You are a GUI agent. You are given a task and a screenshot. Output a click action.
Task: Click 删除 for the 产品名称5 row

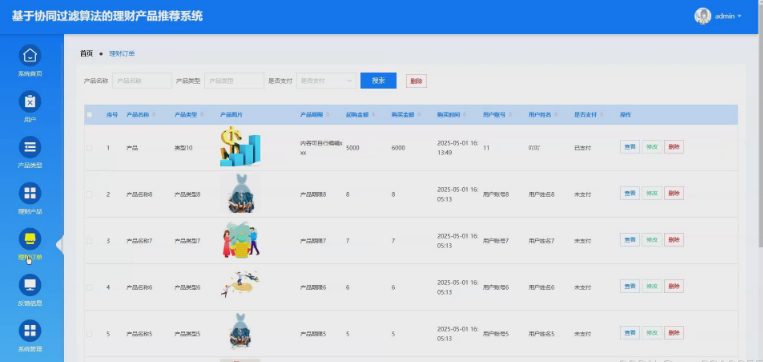(673, 333)
